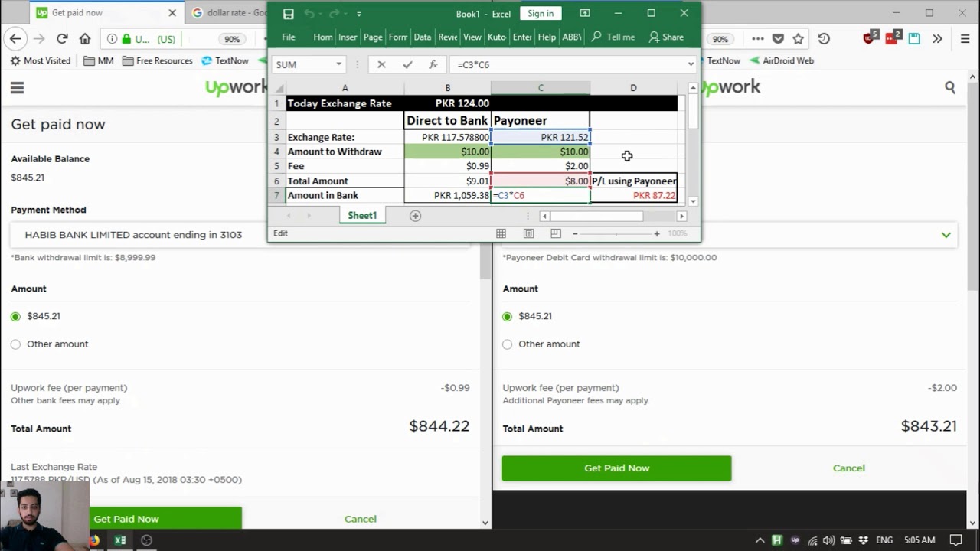Image resolution: width=980 pixels, height=551 pixels.
Task: Select cell PKR 124.00 exchange rate
Action: tap(448, 103)
